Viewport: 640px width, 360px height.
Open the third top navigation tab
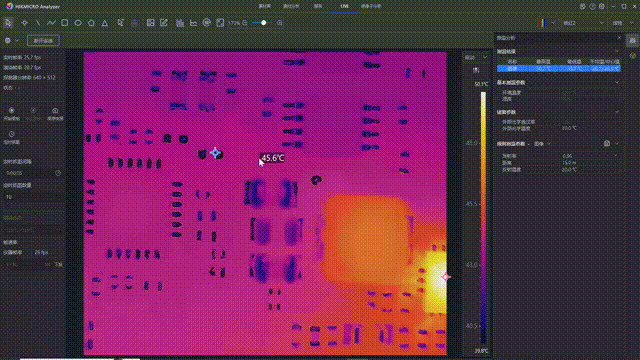(318, 6)
